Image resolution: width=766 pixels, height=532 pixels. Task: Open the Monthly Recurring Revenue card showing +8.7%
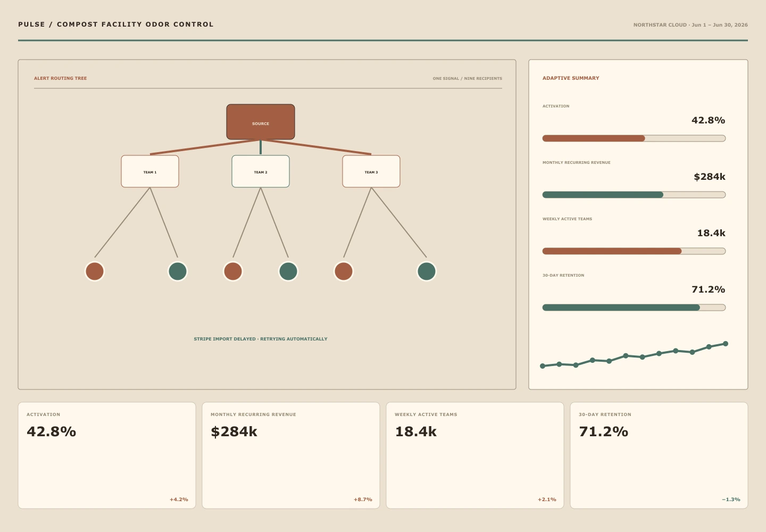tap(291, 455)
